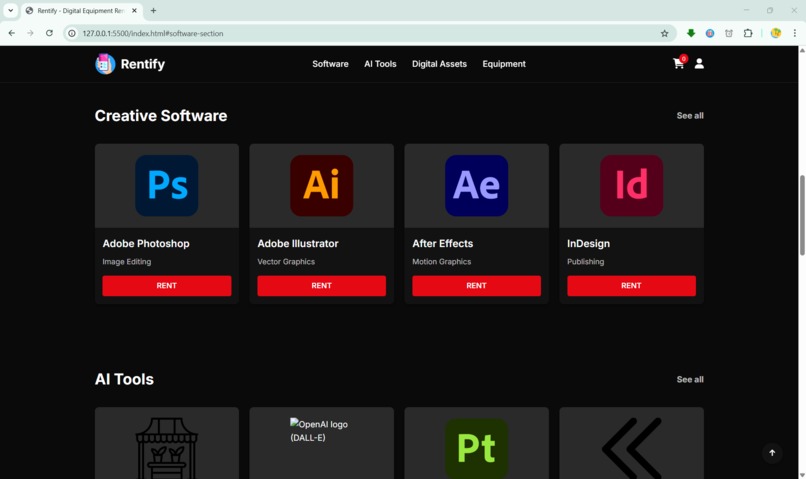Screen dimensions: 806x479
Task: Open a new browser tab
Action: (153, 10)
